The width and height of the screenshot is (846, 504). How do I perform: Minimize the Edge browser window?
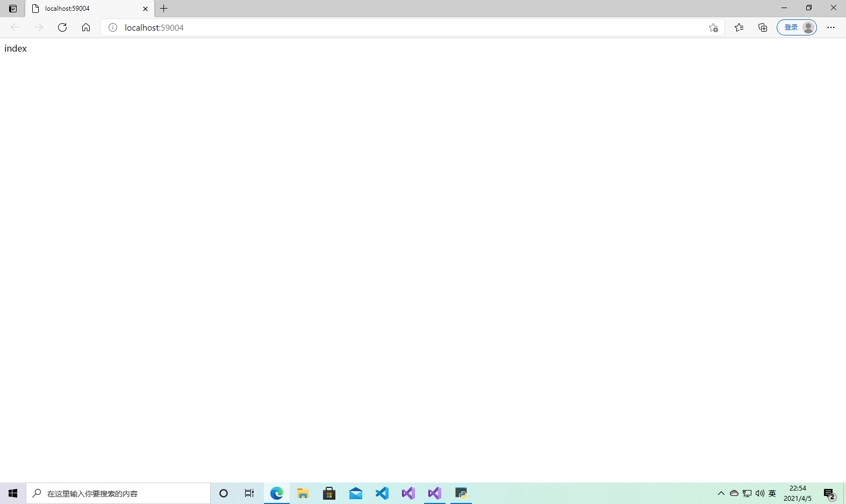click(x=784, y=8)
